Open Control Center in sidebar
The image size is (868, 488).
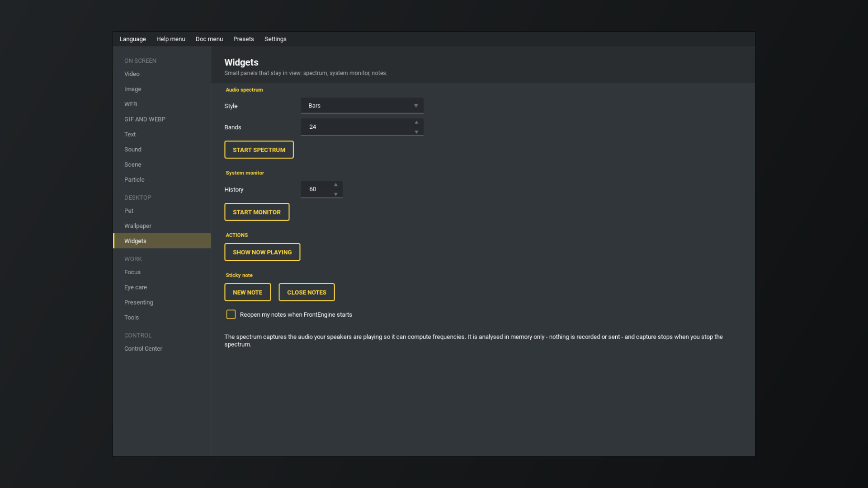(x=162, y=348)
